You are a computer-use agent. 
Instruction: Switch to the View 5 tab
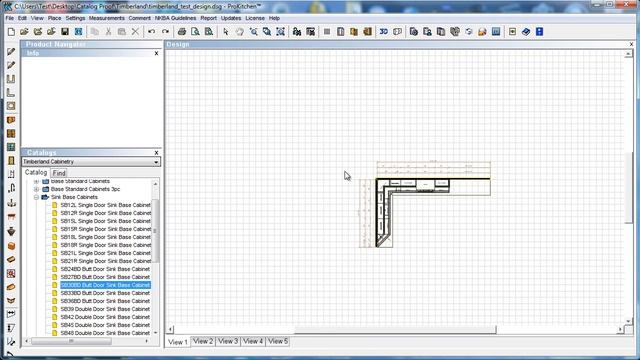click(x=278, y=341)
